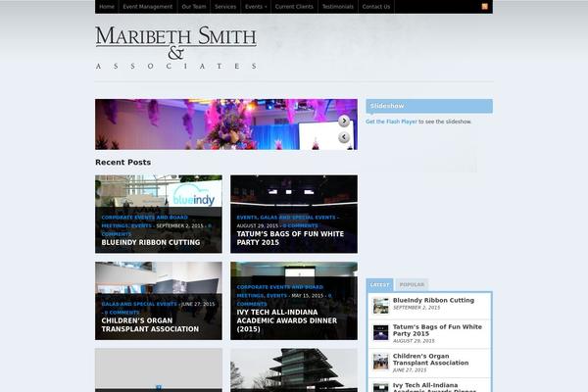Click Maribeth Smith & Associates logo
The width and height of the screenshot is (588, 392).
[x=176, y=48]
